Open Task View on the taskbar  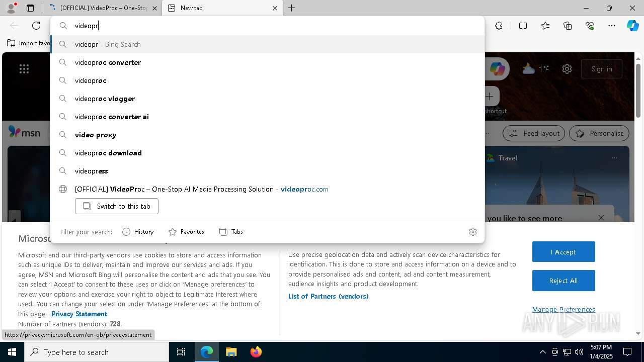pyautogui.click(x=181, y=352)
